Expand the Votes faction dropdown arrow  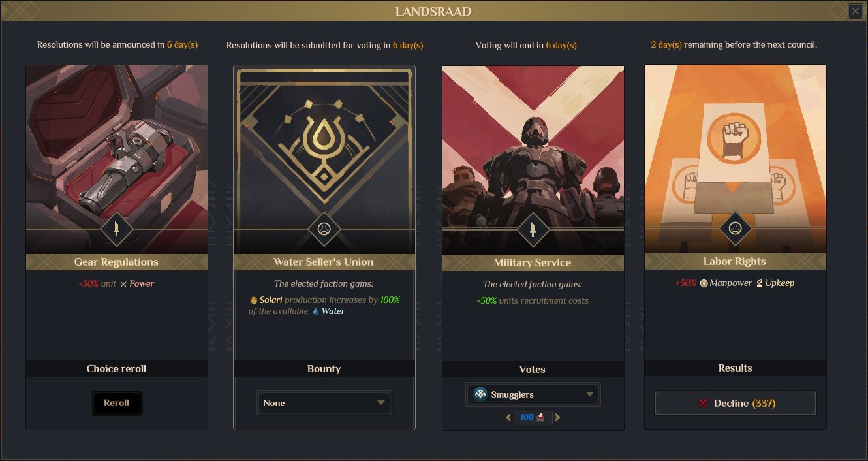pos(589,394)
